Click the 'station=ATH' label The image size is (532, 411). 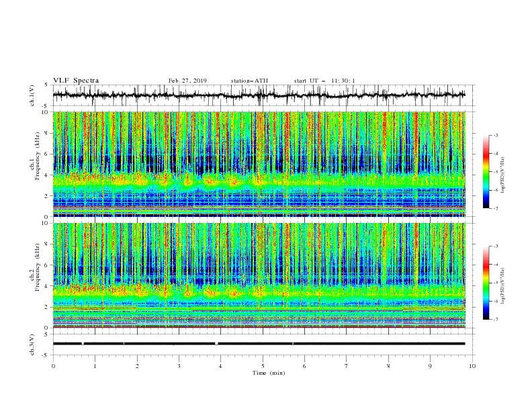(x=249, y=81)
